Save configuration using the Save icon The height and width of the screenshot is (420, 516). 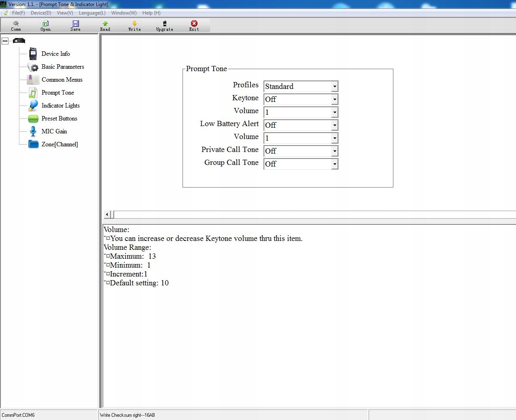(x=76, y=23)
